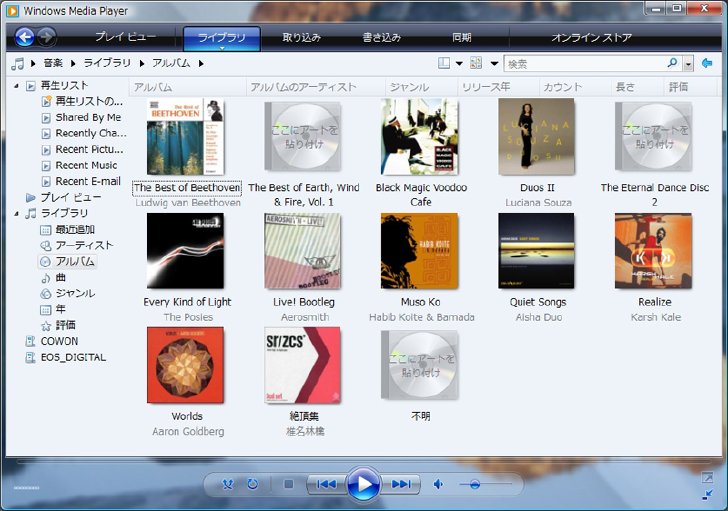Viewport: 728px width, 511px height.
Task: Click in the 検索 search box
Action: point(585,64)
